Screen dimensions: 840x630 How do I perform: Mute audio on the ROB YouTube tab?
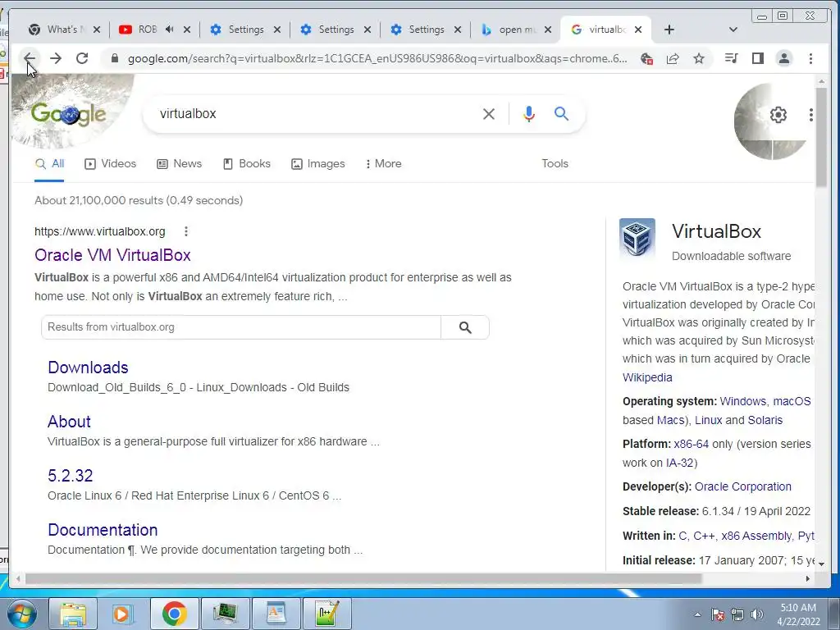pos(169,30)
